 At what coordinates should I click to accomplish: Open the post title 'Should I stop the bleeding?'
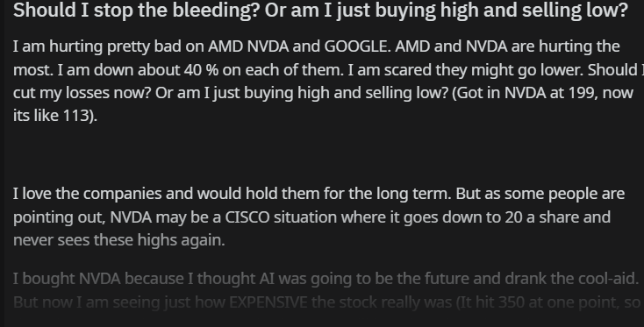(320, 10)
